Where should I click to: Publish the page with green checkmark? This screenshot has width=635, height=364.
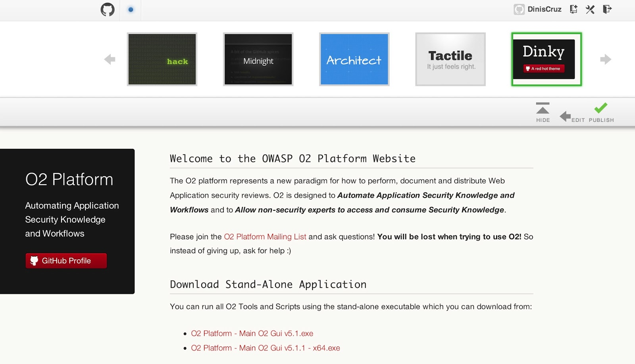[x=601, y=112]
